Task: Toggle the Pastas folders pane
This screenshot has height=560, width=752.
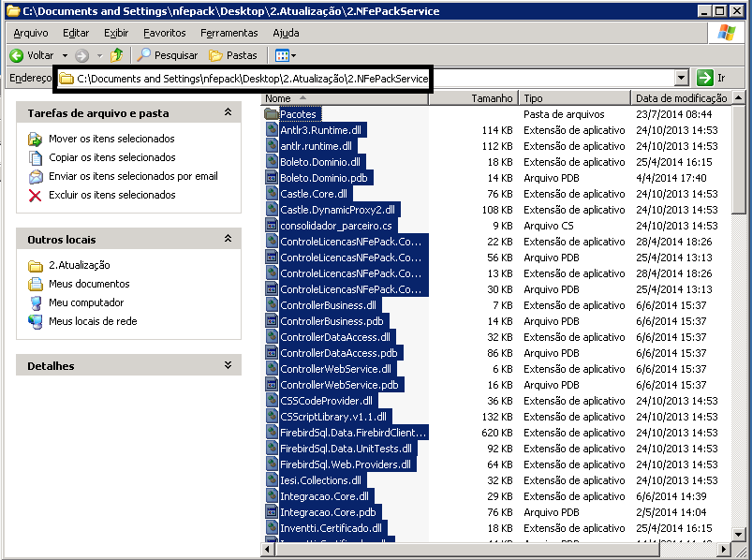Action: pos(233,55)
